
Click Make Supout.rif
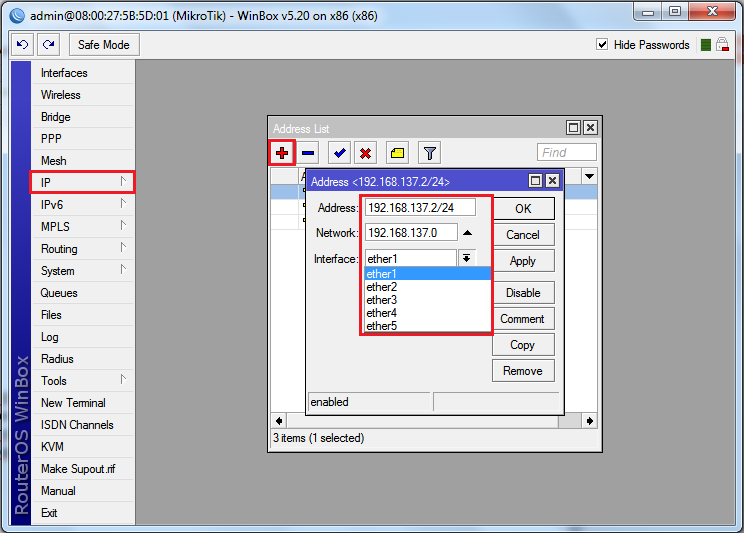[83, 469]
